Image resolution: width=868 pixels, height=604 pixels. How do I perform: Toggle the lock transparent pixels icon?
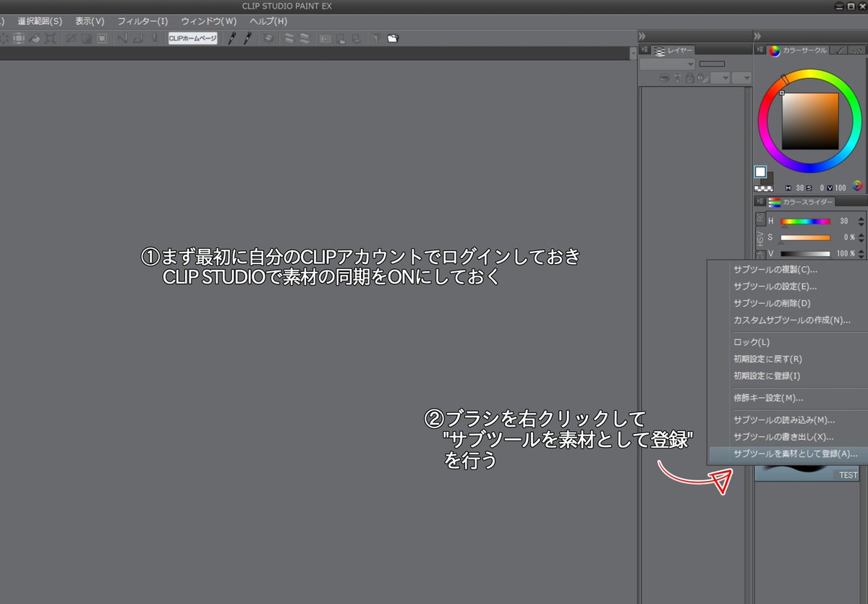pyautogui.click(x=702, y=78)
